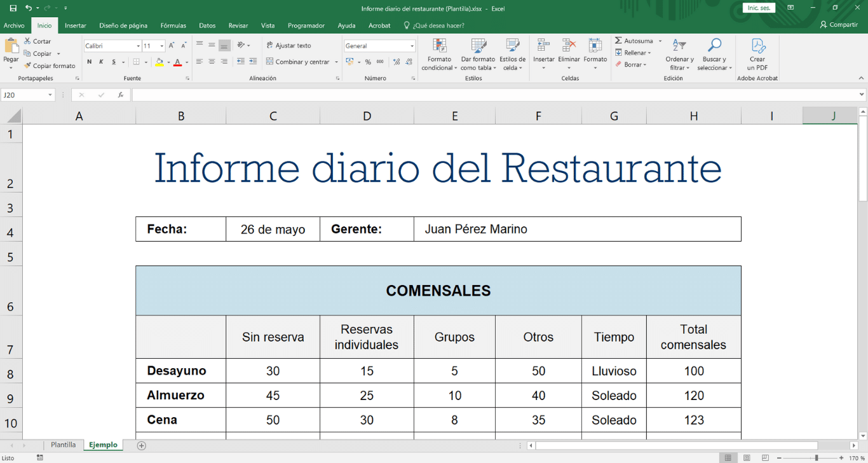
Task: Switch to the Fórmulas ribbon tab
Action: (x=173, y=25)
